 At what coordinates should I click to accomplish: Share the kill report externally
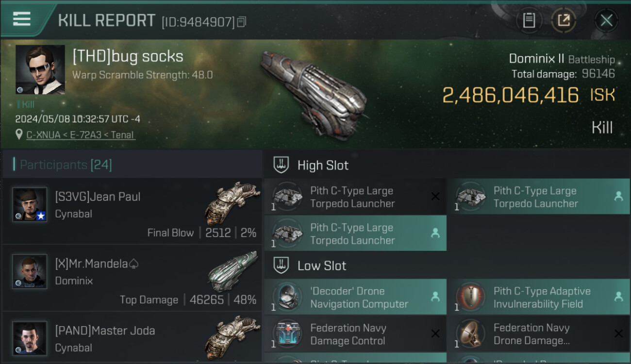tap(564, 20)
